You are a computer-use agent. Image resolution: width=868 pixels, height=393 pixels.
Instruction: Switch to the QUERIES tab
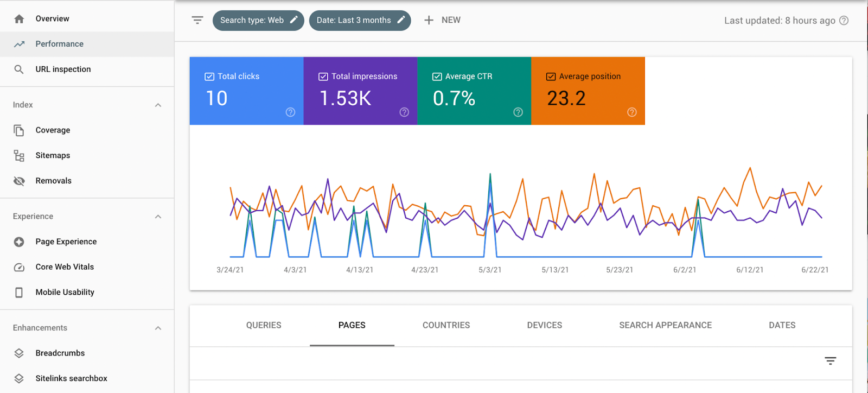(x=264, y=325)
